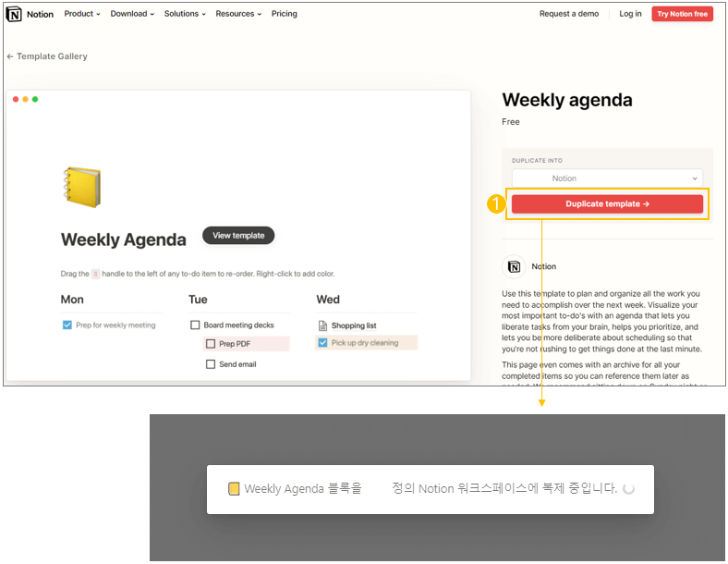The height and width of the screenshot is (564, 728).
Task: Click the DUPLICATE INTO label
Action: pos(537,161)
